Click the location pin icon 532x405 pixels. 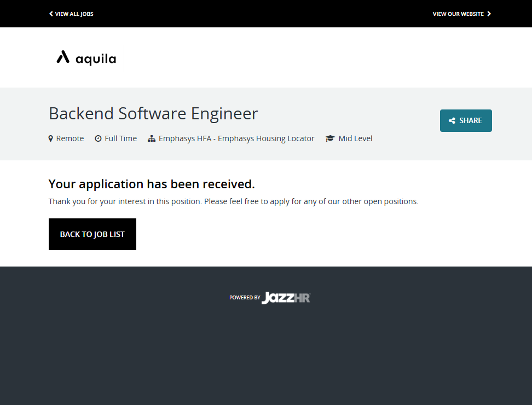pyautogui.click(x=51, y=139)
